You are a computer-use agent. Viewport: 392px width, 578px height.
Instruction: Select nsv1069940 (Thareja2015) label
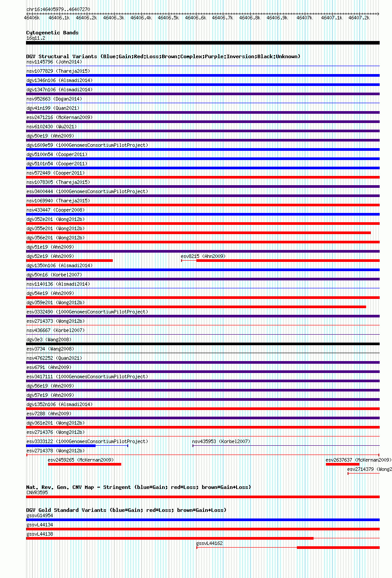pos(58,201)
